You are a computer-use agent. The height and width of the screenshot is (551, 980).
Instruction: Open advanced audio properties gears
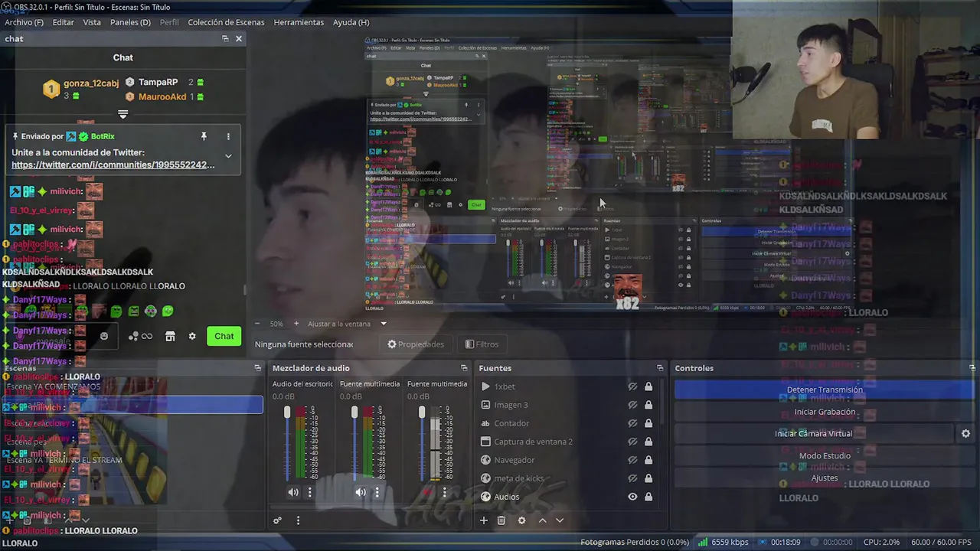coord(278,520)
